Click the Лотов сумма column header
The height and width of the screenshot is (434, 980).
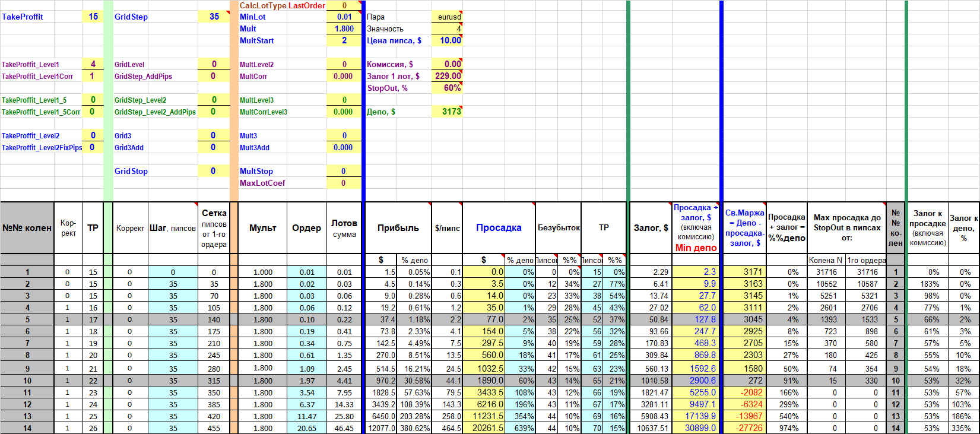[344, 227]
